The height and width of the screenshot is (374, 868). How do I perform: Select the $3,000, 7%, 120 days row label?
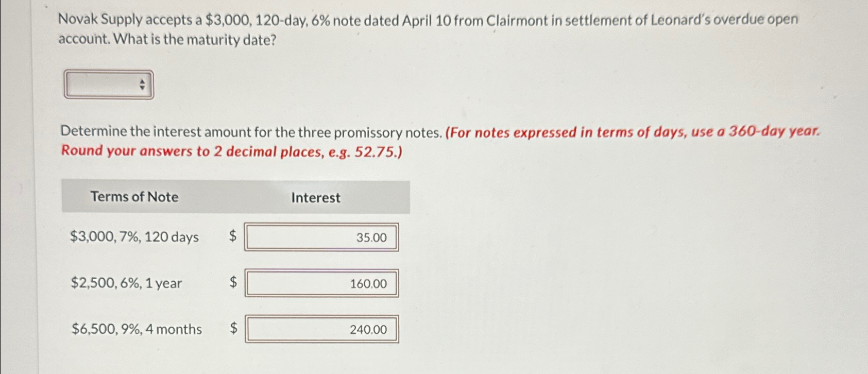(x=134, y=237)
